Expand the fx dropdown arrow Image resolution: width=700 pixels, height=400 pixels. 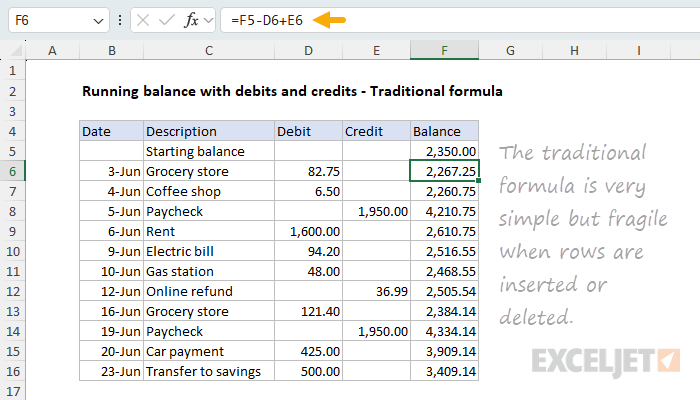(x=208, y=20)
